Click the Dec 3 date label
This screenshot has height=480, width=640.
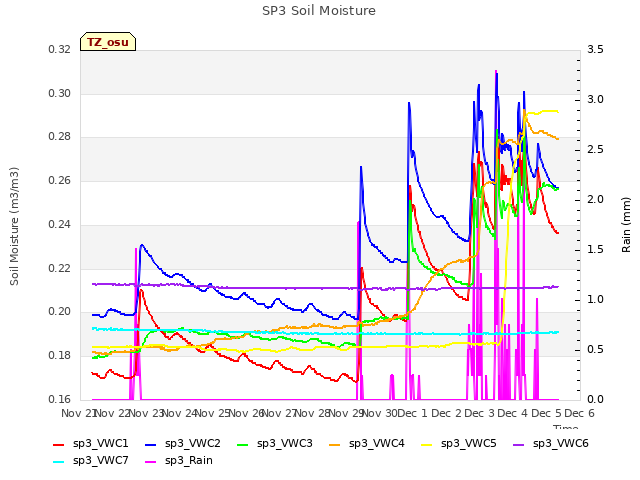(480, 413)
